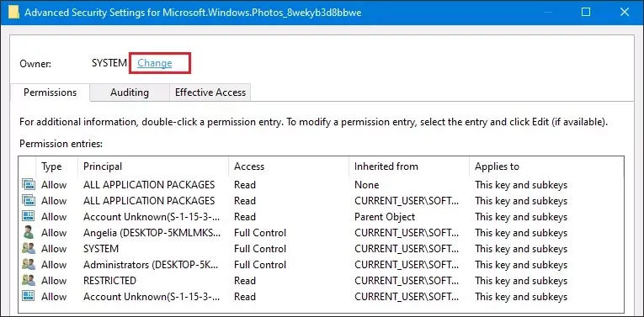This screenshot has width=644, height=317.
Task: Click the Parent Object inherited-from cell
Action: pyautogui.click(x=385, y=217)
